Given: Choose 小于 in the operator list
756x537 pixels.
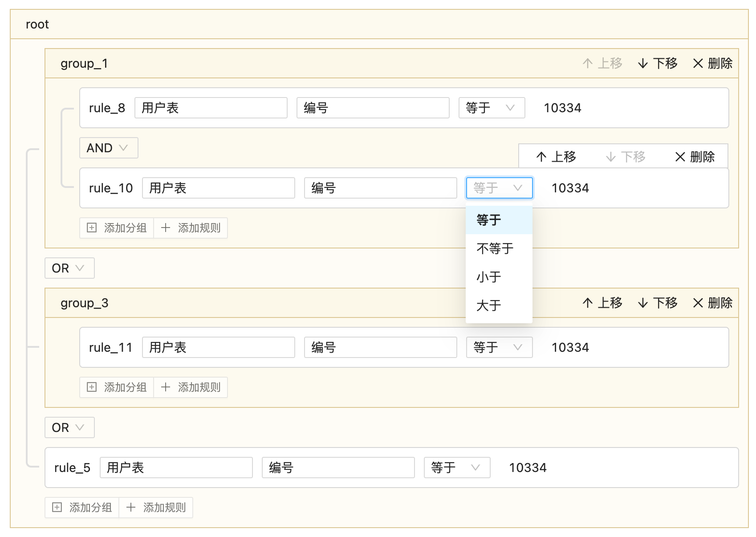Looking at the screenshot, I should pyautogui.click(x=489, y=277).
